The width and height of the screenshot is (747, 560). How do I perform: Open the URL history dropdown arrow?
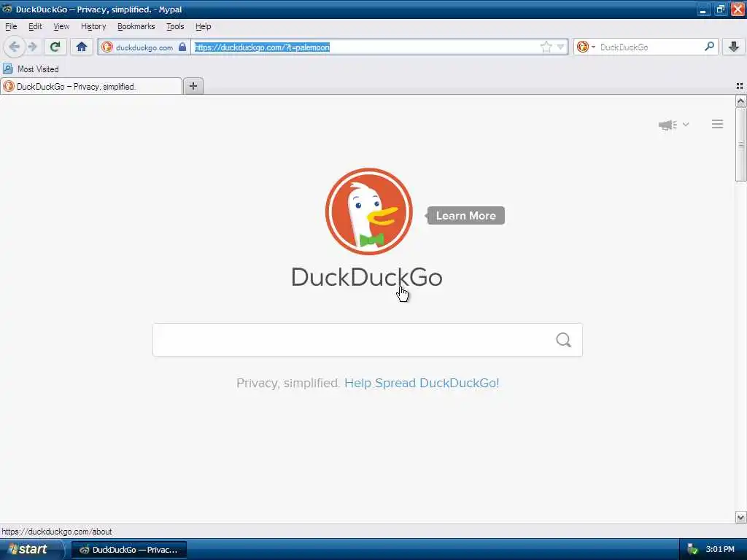pos(560,47)
